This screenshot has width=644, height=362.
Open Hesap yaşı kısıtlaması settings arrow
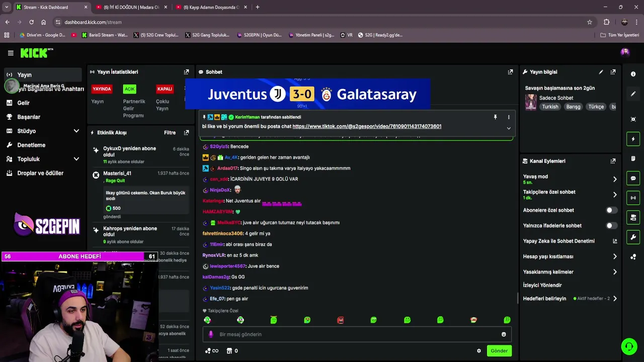pos(615,256)
